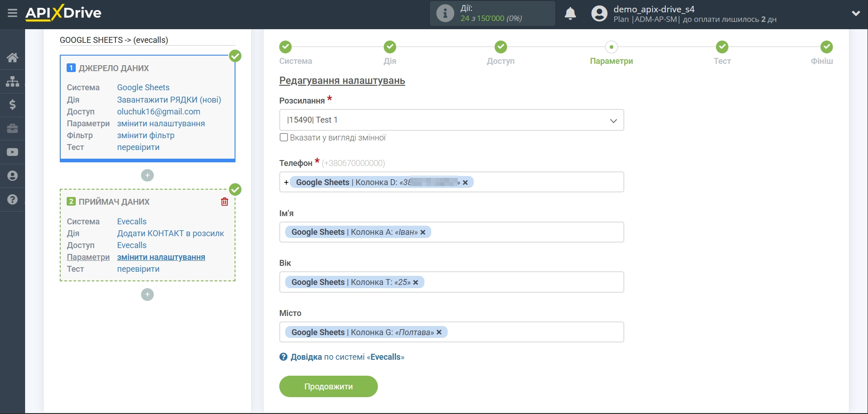The width and height of the screenshot is (868, 414).
Task: Open the hamburger menu
Action: [12, 13]
